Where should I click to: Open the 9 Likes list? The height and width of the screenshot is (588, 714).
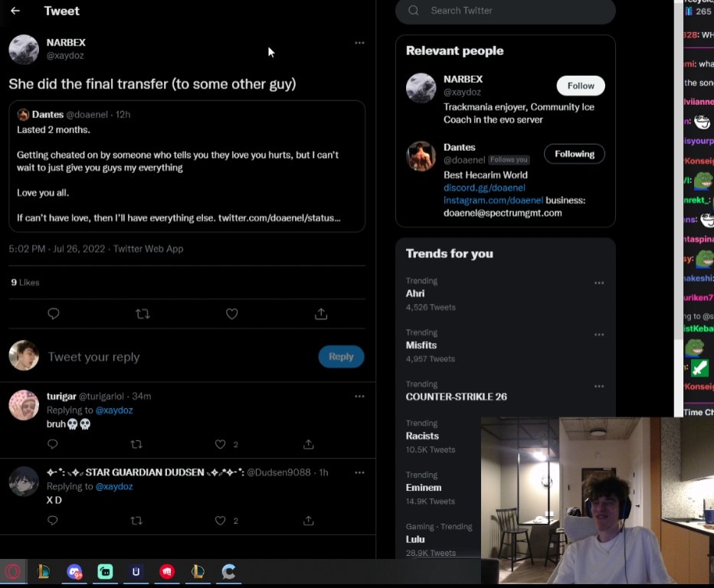point(25,283)
